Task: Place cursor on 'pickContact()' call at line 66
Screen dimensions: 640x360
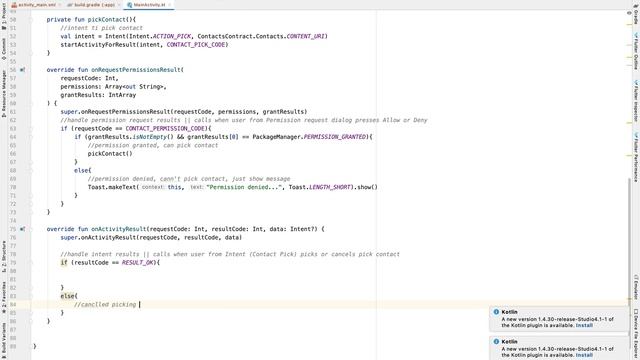Action: click(110, 153)
